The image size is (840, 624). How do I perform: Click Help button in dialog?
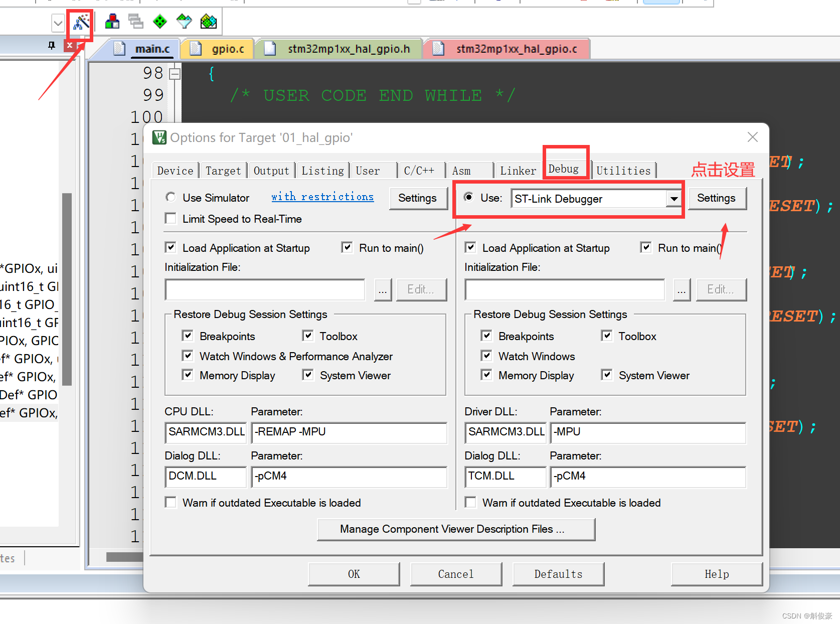(x=717, y=574)
